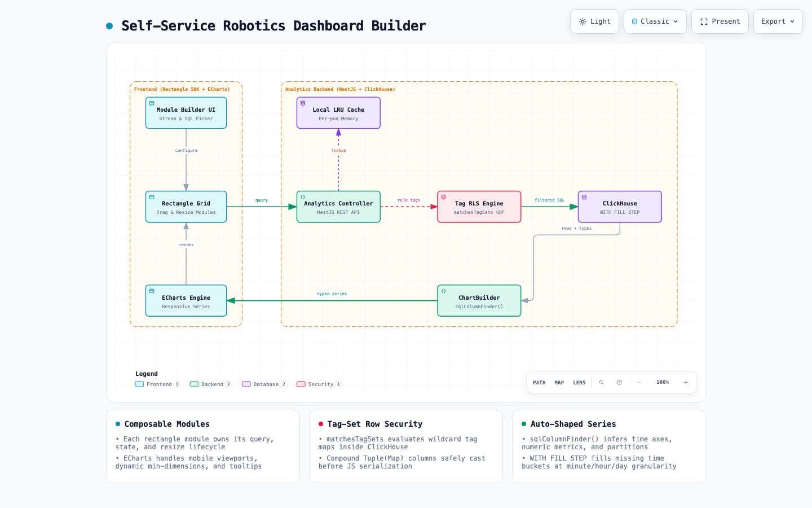Image resolution: width=812 pixels, height=508 pixels.
Task: Click the 'query' edge label
Action: point(262,200)
